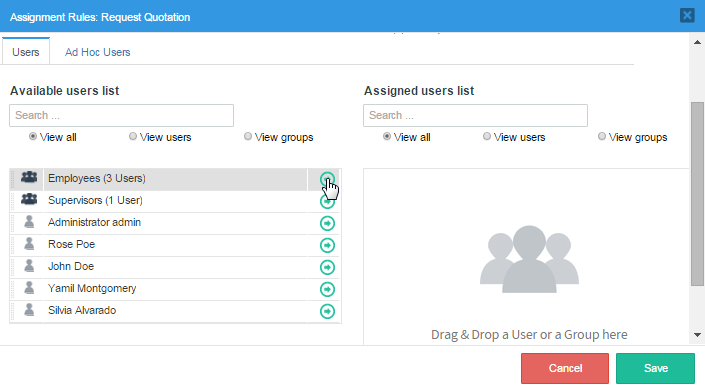This screenshot has width=705, height=386.
Task: Click the assign arrow for Silvia Alvarado
Action: pos(327,311)
